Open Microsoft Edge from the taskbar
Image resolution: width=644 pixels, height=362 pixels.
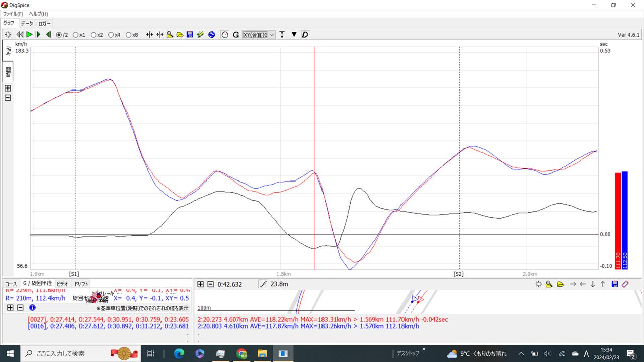[179, 353]
